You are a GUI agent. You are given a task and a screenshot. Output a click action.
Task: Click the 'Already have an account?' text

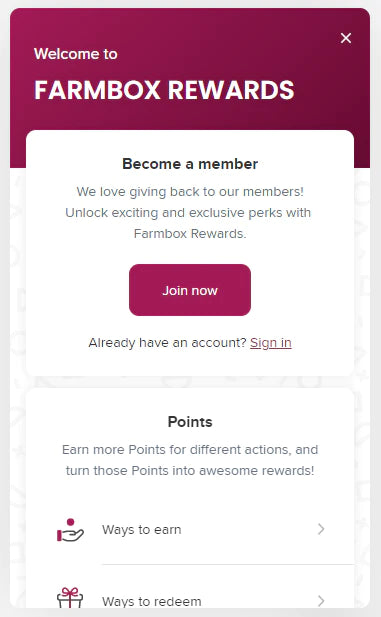click(167, 343)
